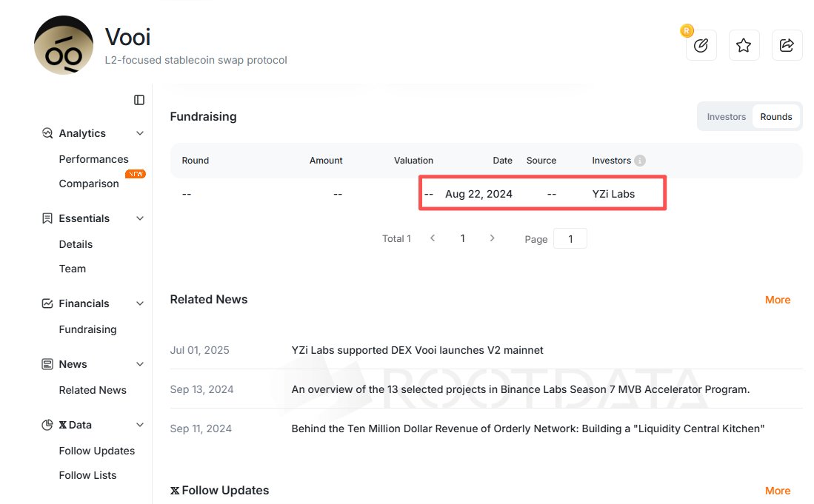
Task: Click the edit note icon button
Action: [701, 46]
